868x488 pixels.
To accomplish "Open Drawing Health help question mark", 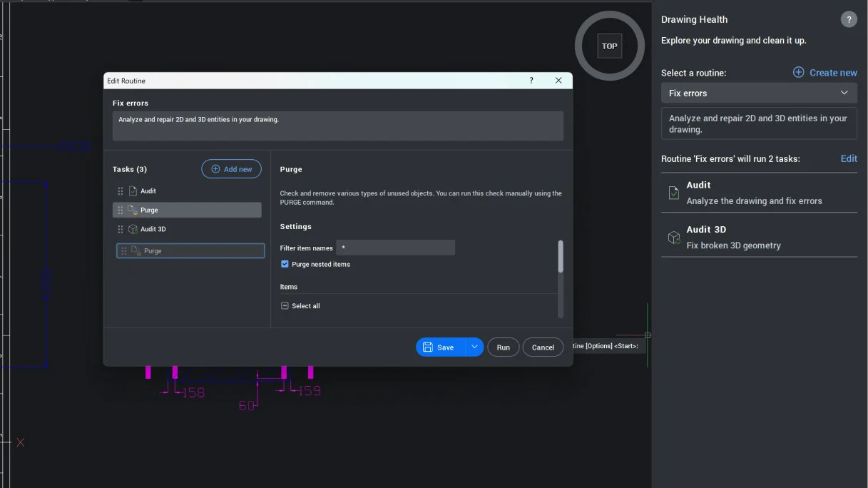I will point(849,20).
